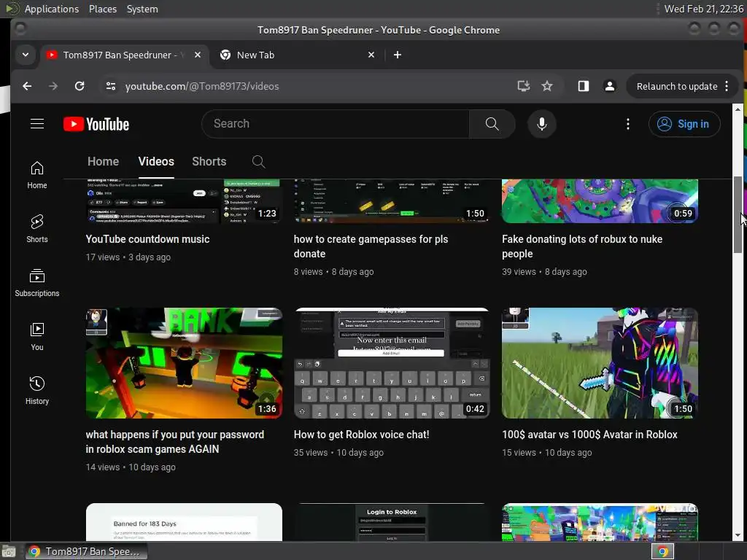Open Chrome's three-dot menu
Viewport: 747px width, 560px height.
click(x=727, y=86)
